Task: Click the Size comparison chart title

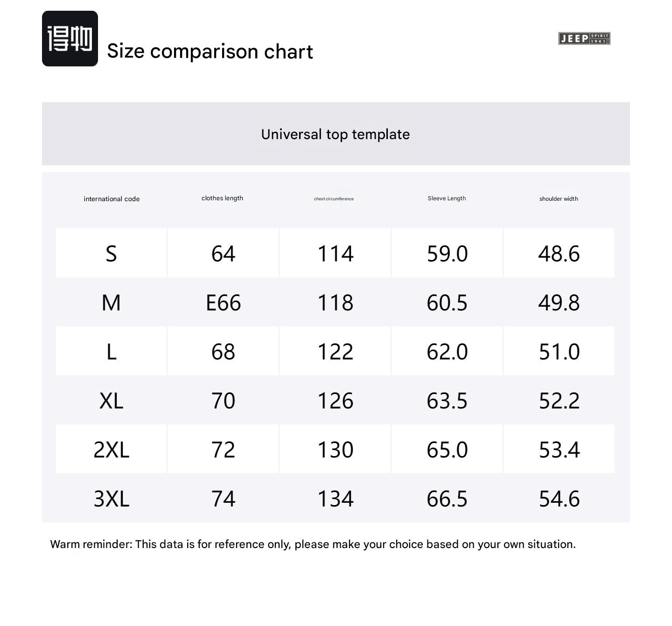Action: 210,51
